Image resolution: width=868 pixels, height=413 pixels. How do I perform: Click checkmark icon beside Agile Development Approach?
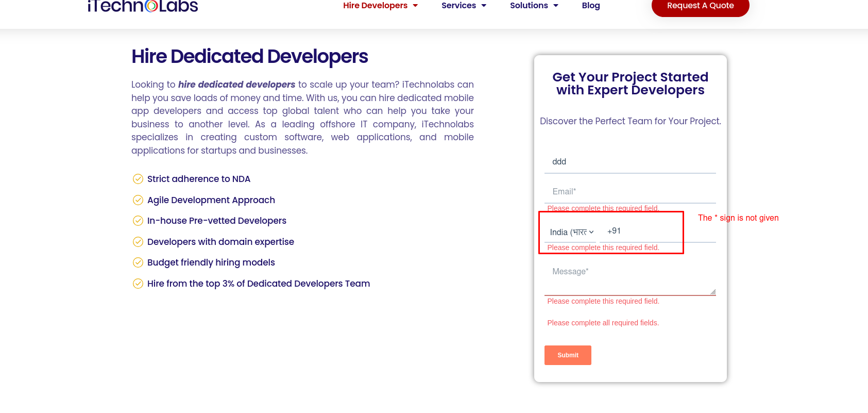click(x=138, y=200)
